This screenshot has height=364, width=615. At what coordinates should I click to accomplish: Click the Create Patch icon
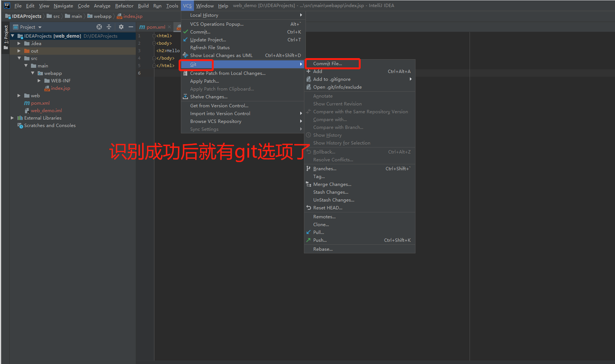[x=185, y=73]
